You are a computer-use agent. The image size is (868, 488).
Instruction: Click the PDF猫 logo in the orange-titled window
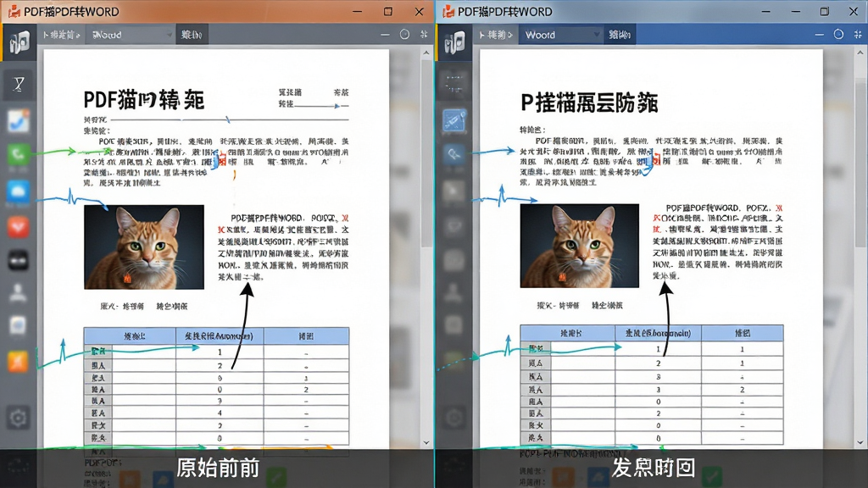pyautogui.click(x=20, y=42)
